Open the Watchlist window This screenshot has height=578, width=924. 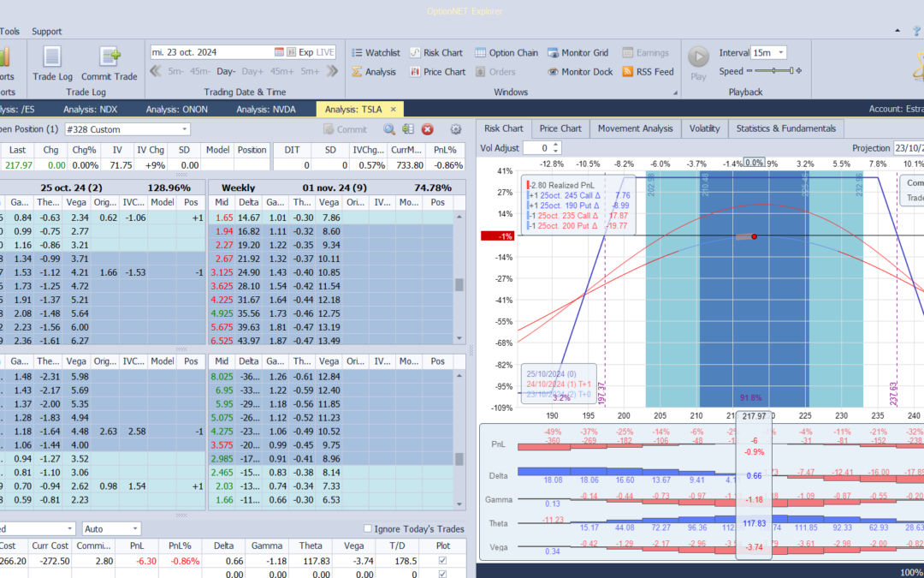pyautogui.click(x=376, y=52)
